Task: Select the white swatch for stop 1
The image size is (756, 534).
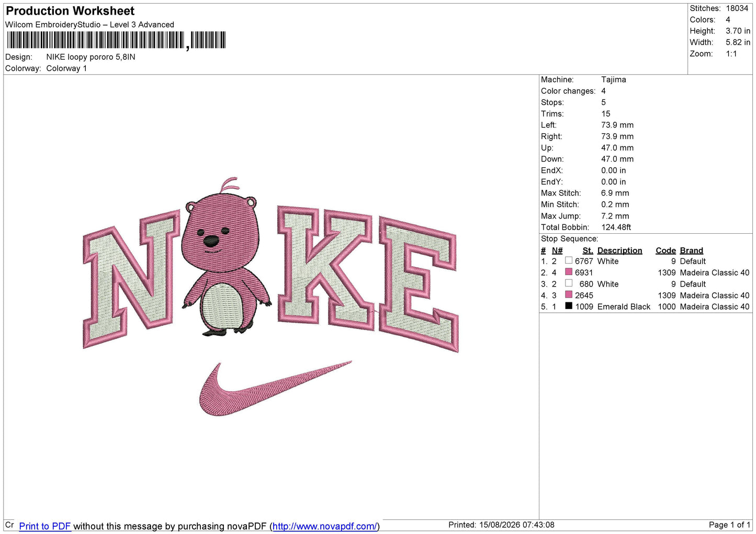Action: (569, 260)
